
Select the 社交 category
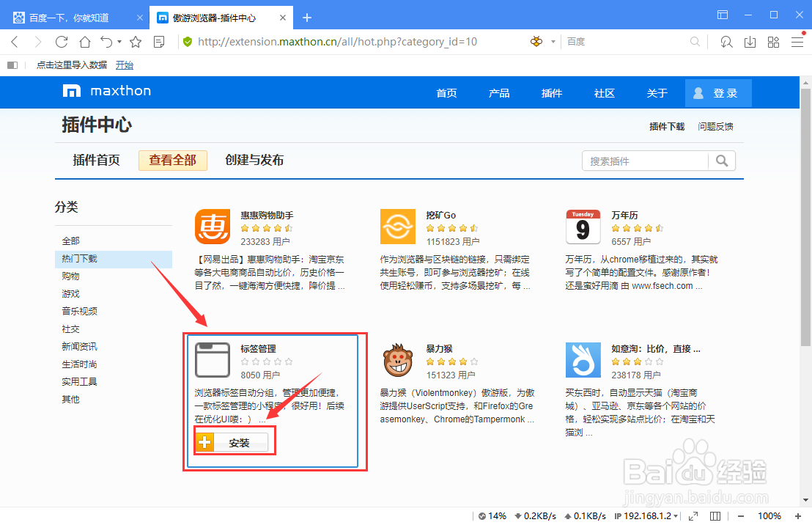(x=71, y=329)
